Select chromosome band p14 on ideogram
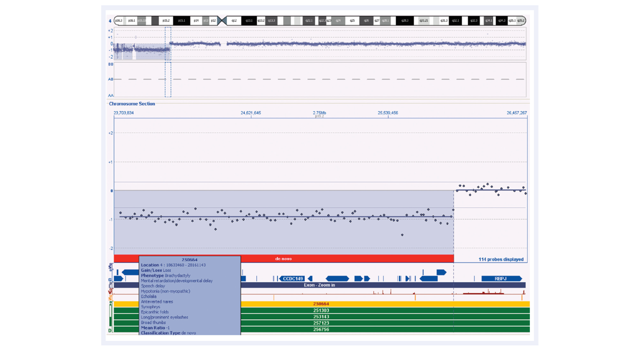 196,21
